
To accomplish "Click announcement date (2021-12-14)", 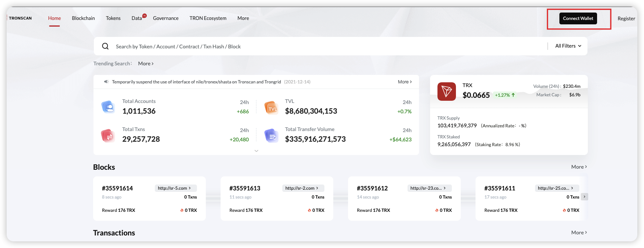I will click(x=297, y=82).
